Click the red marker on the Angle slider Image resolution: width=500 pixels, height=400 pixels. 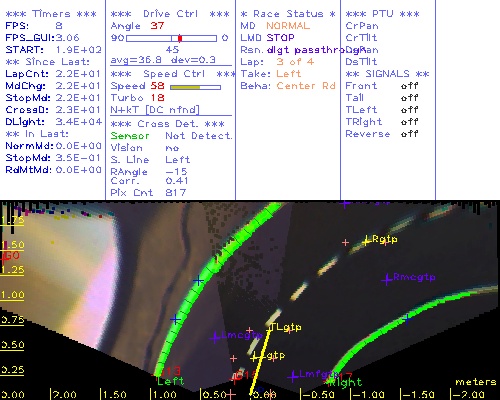pos(180,38)
